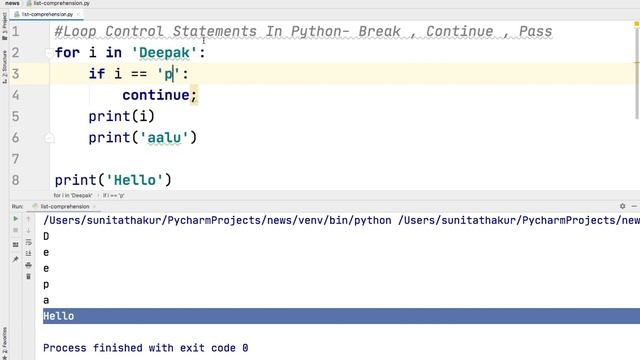Image resolution: width=640 pixels, height=360 pixels.
Task: Toggle Scroll to End in console
Action: point(28,253)
